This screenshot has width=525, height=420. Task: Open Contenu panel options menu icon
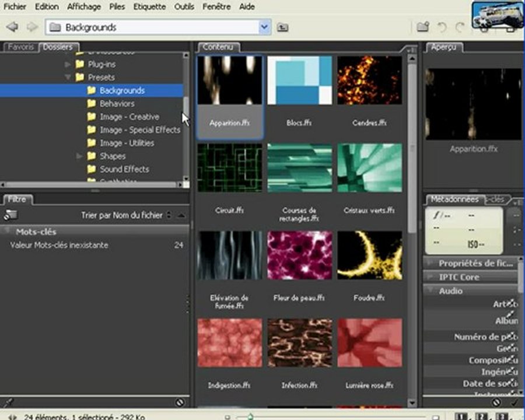pyautogui.click(x=411, y=50)
